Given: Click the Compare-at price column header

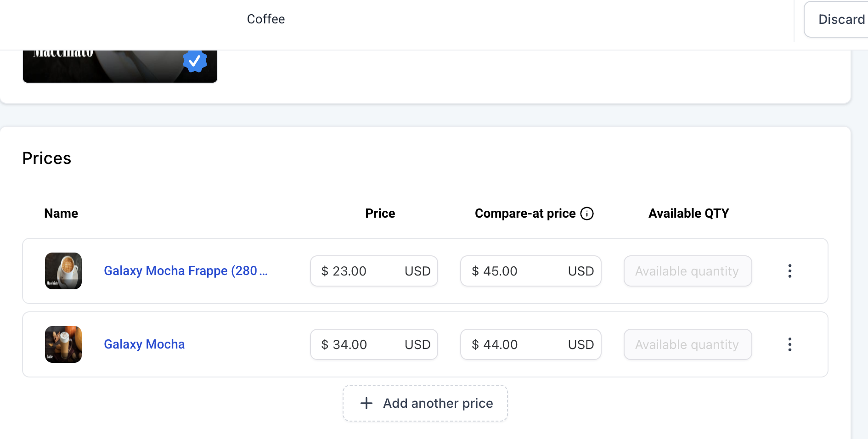Looking at the screenshot, I should coord(525,214).
